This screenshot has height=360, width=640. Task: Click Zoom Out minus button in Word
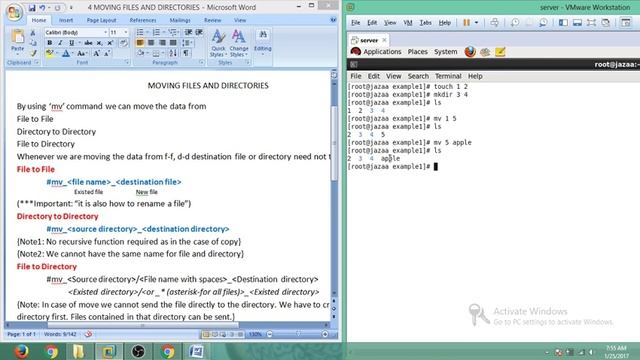pyautogui.click(x=269, y=334)
